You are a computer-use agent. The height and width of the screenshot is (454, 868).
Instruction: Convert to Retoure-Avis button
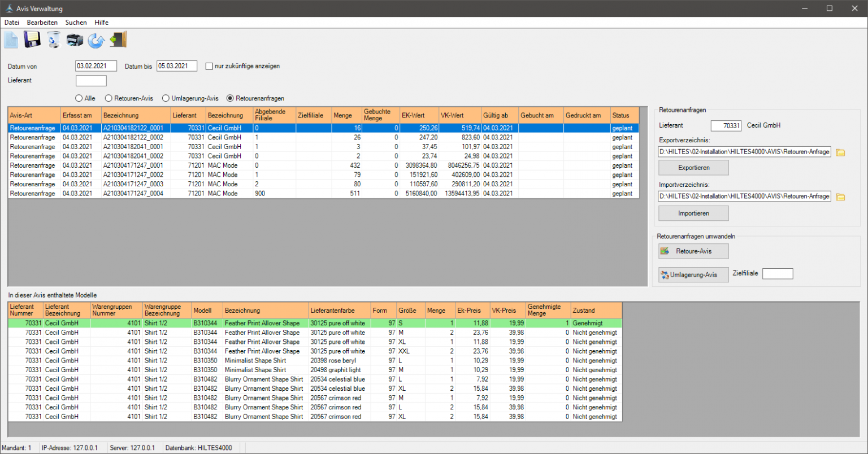pos(693,251)
